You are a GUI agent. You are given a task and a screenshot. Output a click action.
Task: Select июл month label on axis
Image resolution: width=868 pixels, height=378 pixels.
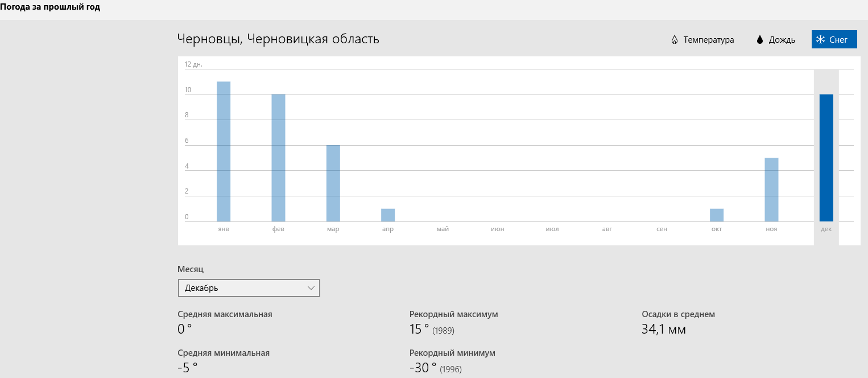click(552, 229)
